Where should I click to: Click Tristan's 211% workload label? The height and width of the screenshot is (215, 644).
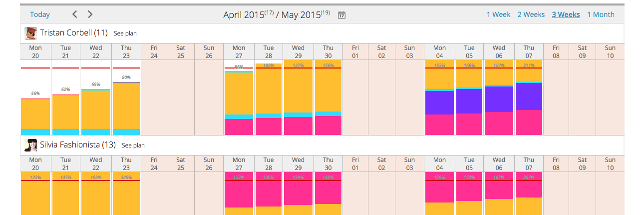(529, 65)
